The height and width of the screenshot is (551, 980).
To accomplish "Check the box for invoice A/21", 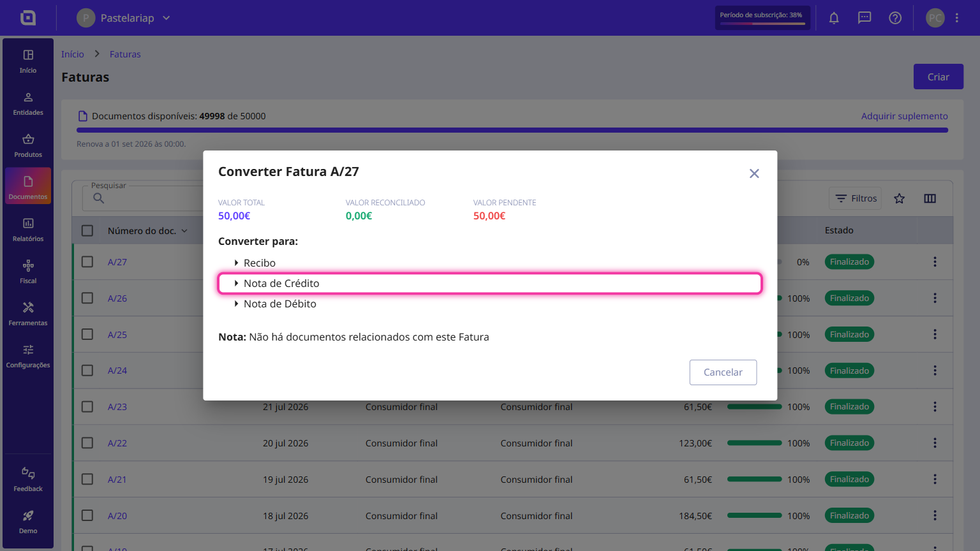I will pyautogui.click(x=87, y=479).
